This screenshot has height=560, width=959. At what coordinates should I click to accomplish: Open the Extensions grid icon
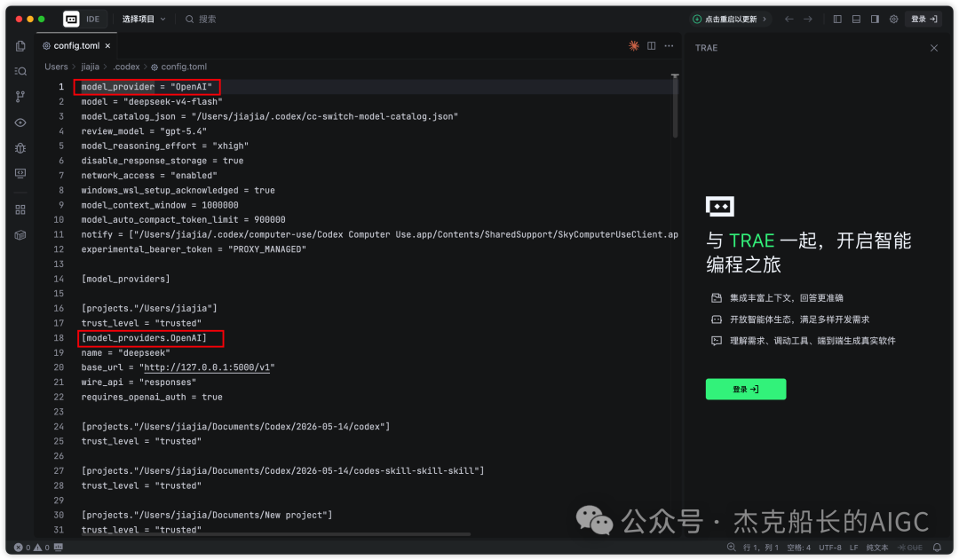click(20, 209)
